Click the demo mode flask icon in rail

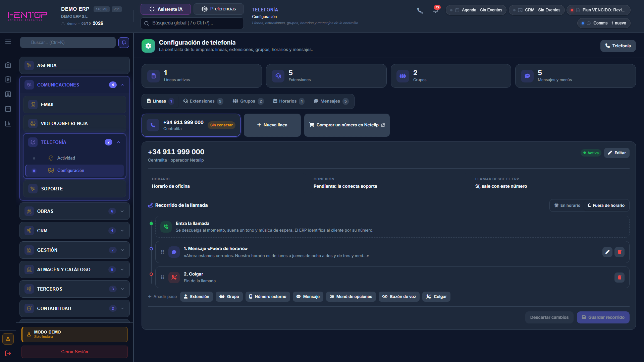pos(8,339)
